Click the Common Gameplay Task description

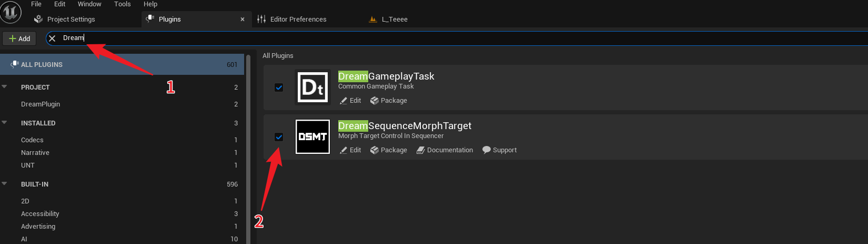[x=376, y=86]
